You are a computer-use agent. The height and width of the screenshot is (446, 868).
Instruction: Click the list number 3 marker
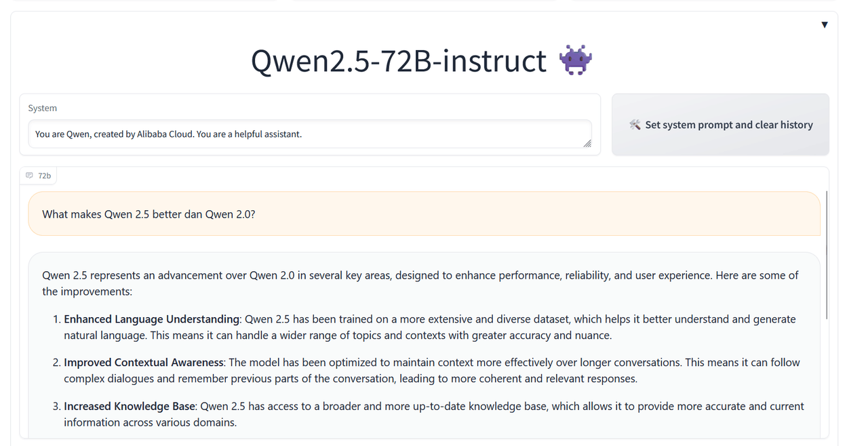tap(56, 406)
